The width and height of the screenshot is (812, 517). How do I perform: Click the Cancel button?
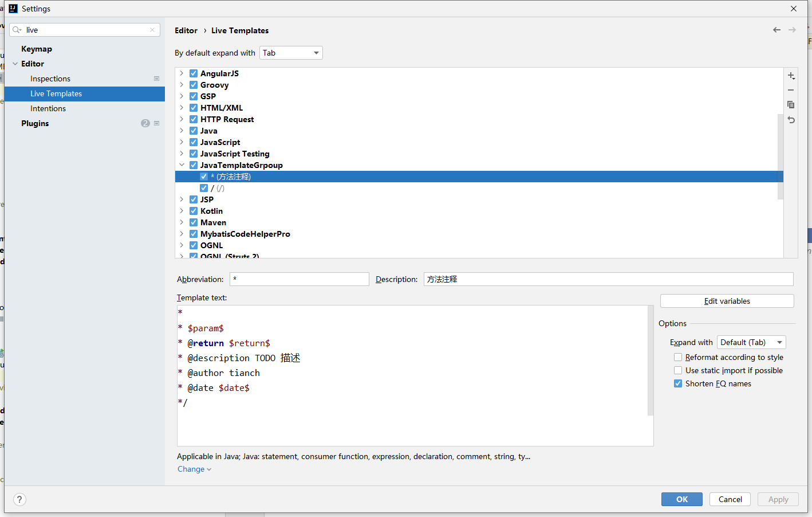[x=730, y=499]
